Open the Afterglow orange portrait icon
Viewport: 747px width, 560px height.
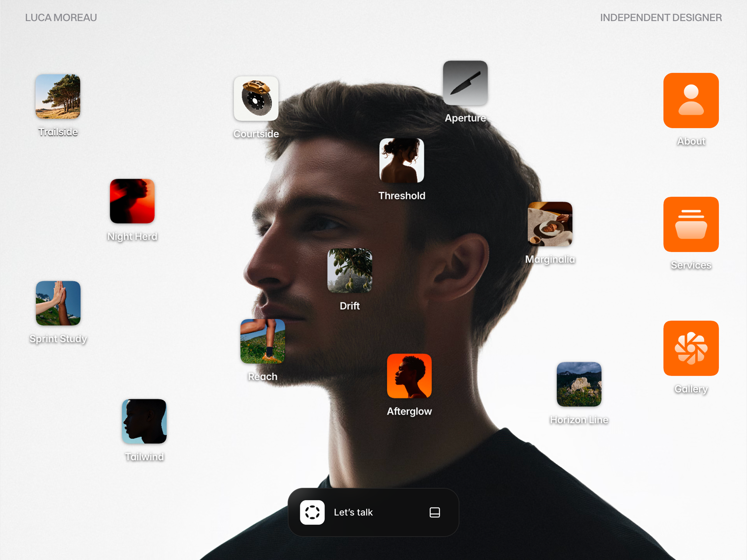click(x=409, y=376)
